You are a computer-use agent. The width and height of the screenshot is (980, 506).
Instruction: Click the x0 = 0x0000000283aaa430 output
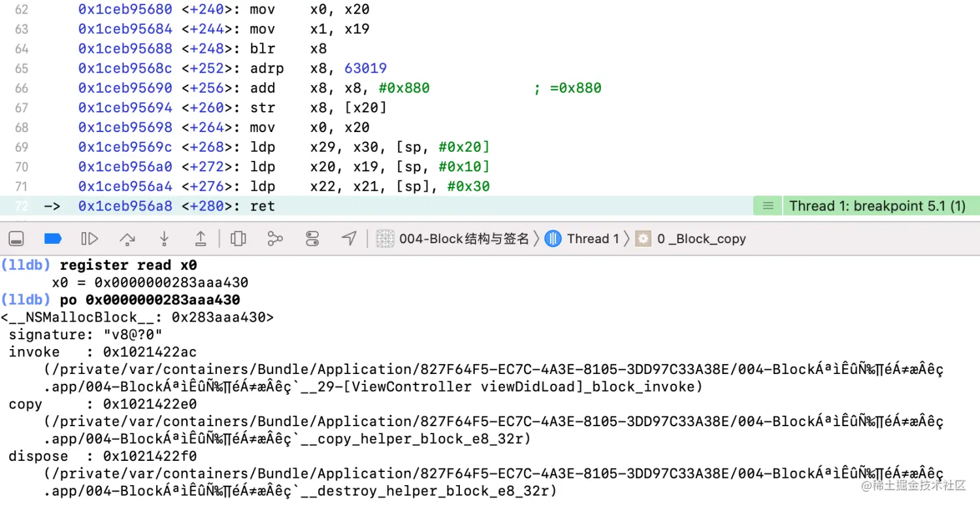tap(150, 283)
